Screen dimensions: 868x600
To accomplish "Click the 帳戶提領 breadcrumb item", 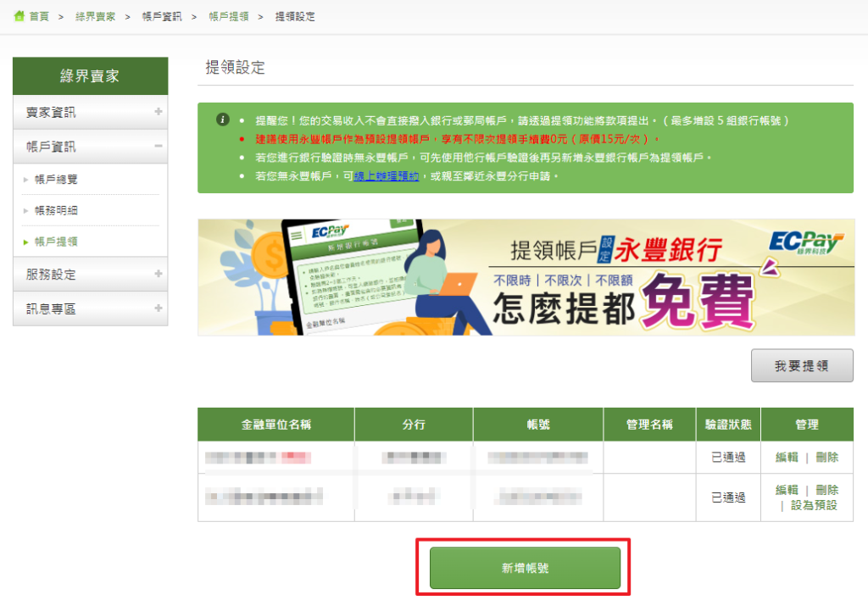I will 229,17.
